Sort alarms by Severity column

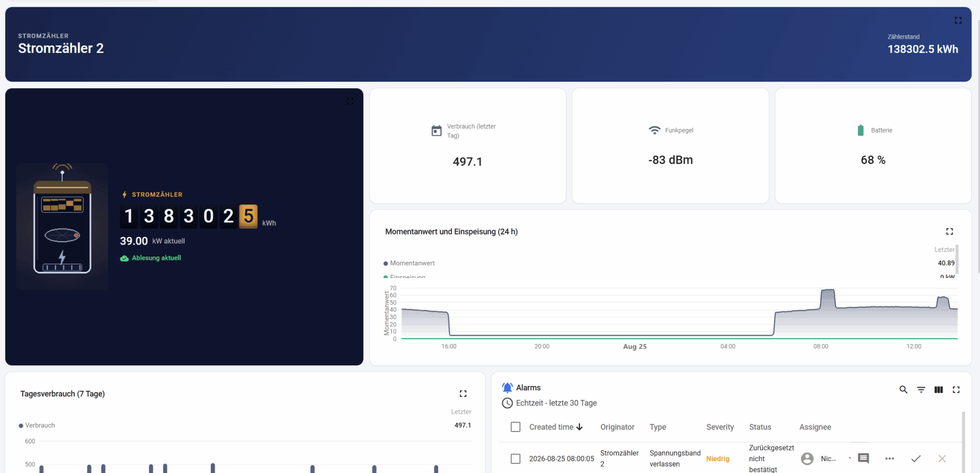[720, 427]
